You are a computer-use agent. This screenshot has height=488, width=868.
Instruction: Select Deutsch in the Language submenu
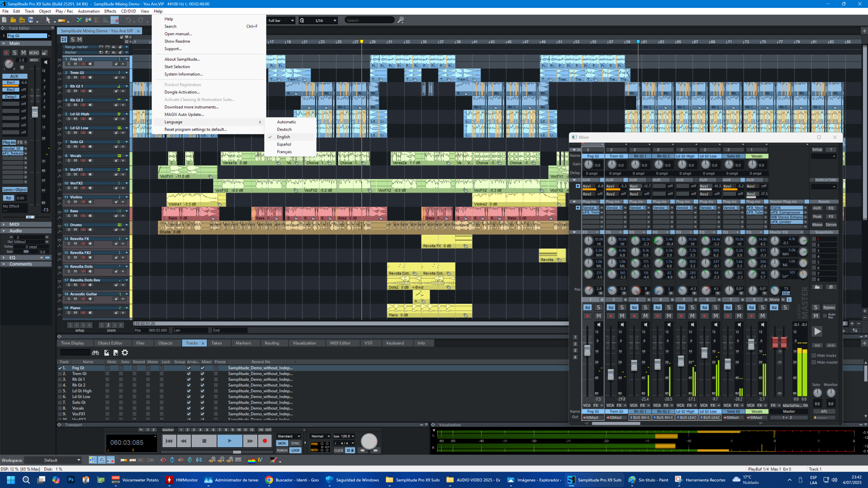click(x=284, y=130)
